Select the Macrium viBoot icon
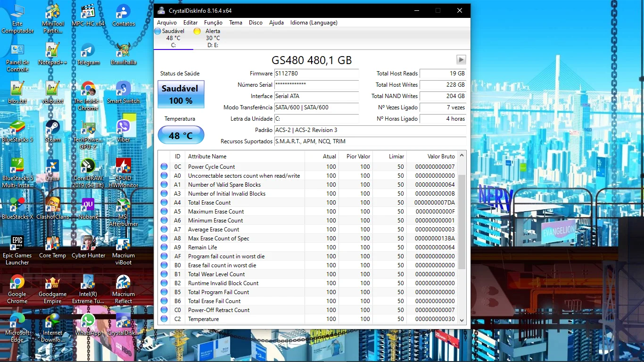Screen dimensions: 644x362 click(124, 251)
